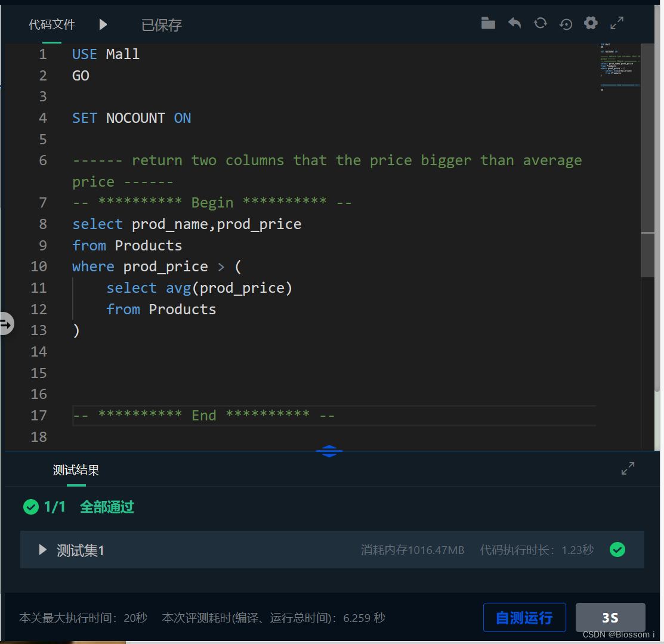Click line 2 'GO' statement
The height and width of the screenshot is (644, 664).
(81, 76)
